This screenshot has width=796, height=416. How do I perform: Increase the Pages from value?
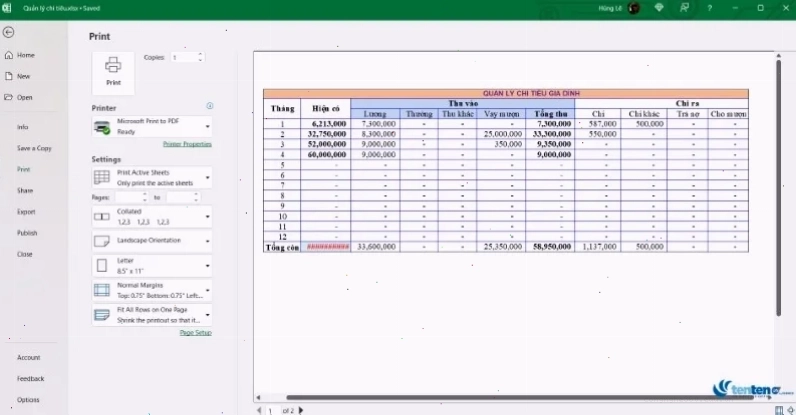tap(145, 195)
